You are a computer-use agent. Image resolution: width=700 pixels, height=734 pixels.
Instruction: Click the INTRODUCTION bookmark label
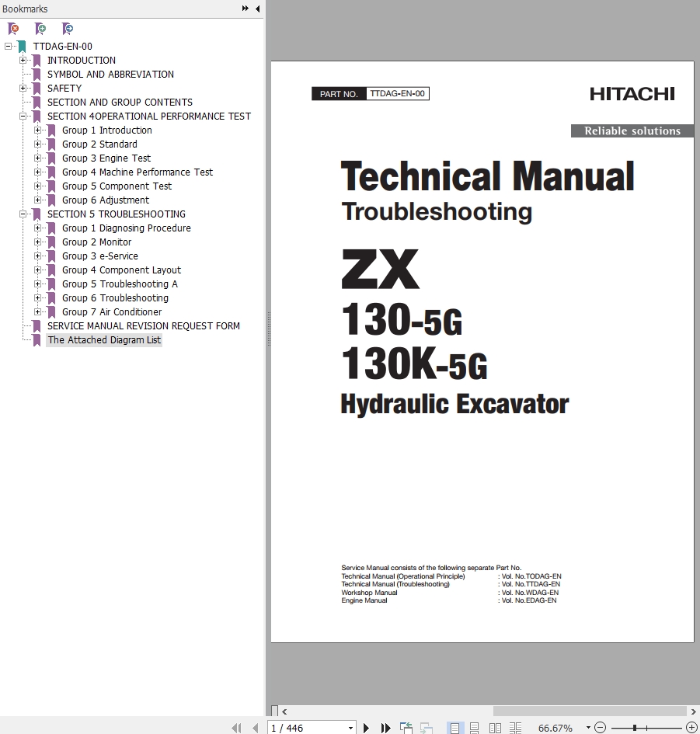82,61
